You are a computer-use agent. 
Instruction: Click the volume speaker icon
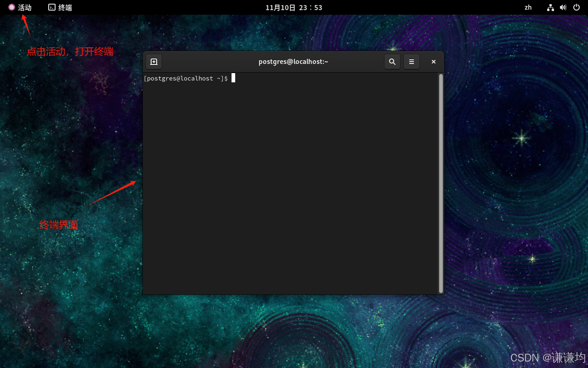pyautogui.click(x=563, y=7)
